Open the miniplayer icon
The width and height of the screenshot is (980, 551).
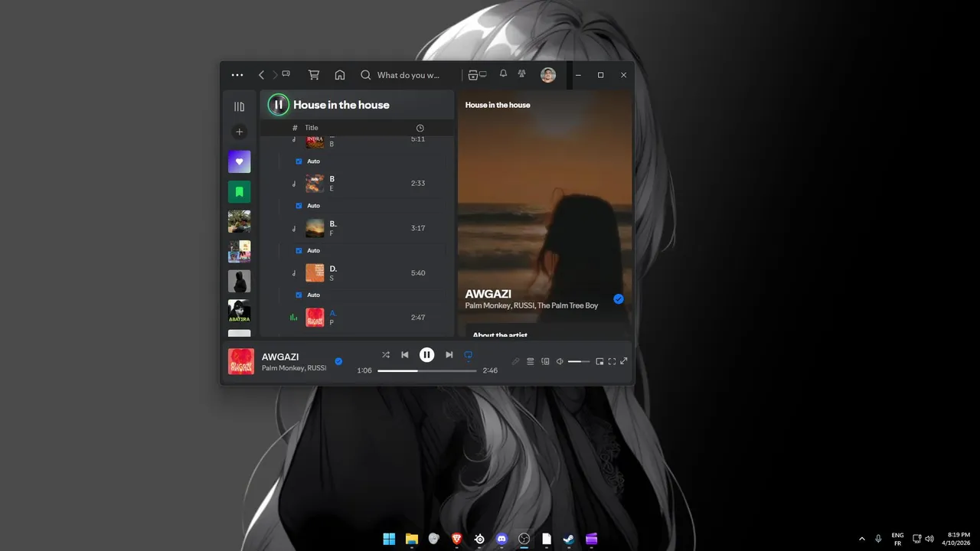[600, 361]
